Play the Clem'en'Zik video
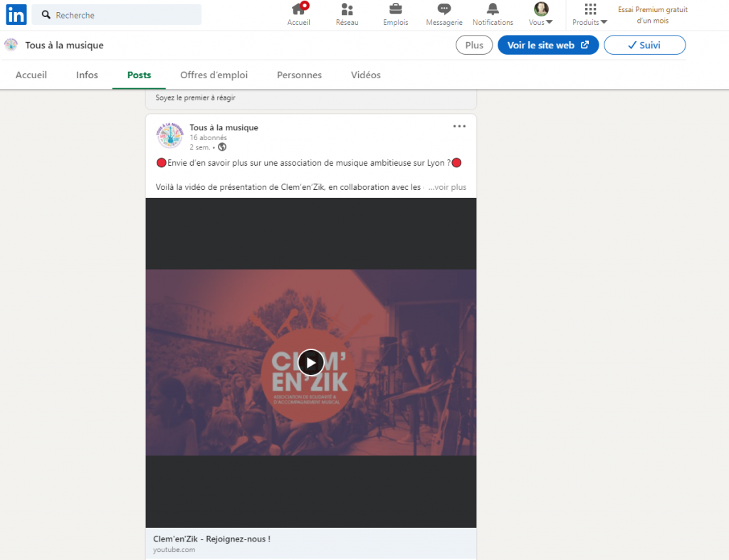 [x=310, y=362]
